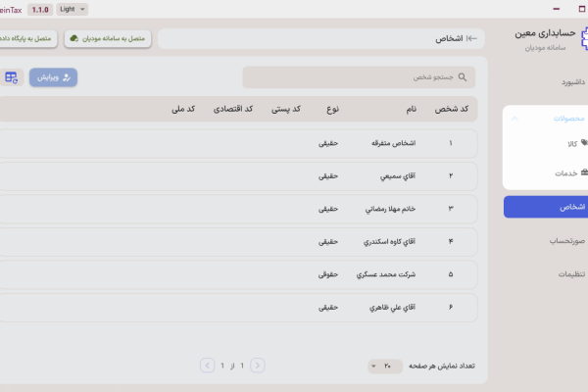Select row آقای سمیعی
The width and height of the screenshot is (588, 392).
[x=238, y=176]
